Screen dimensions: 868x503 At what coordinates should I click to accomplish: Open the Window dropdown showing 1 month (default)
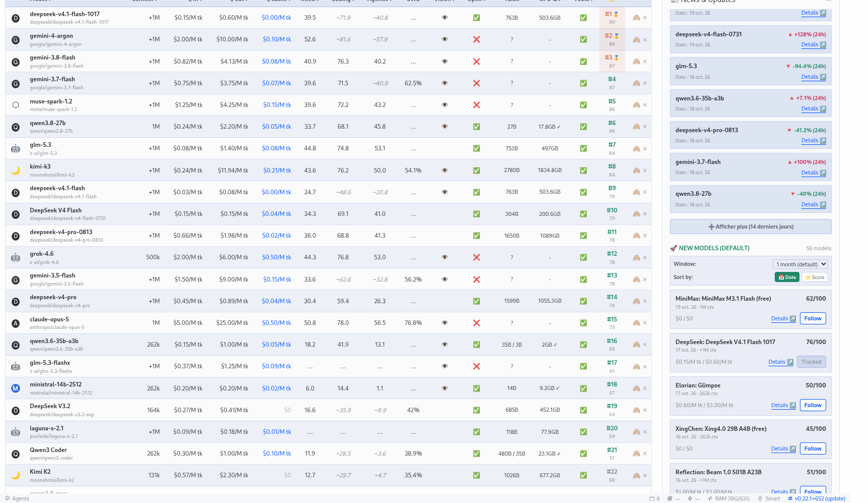(800, 264)
